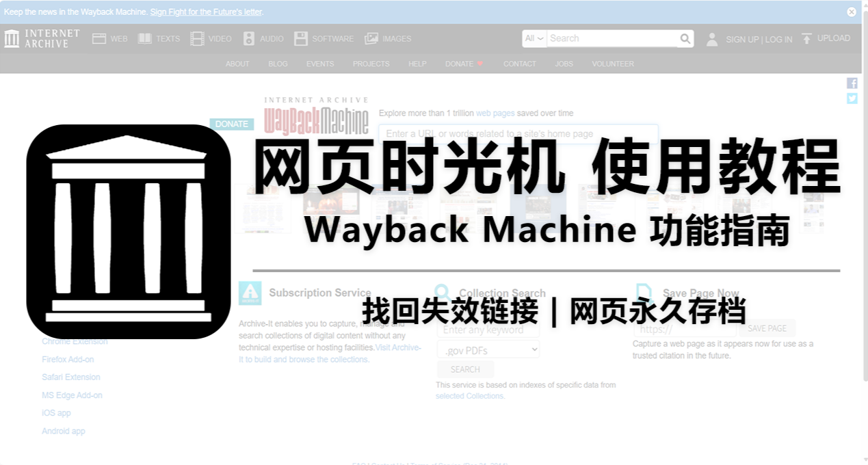
Task: Open the Firefox Add-on link
Action: point(68,359)
